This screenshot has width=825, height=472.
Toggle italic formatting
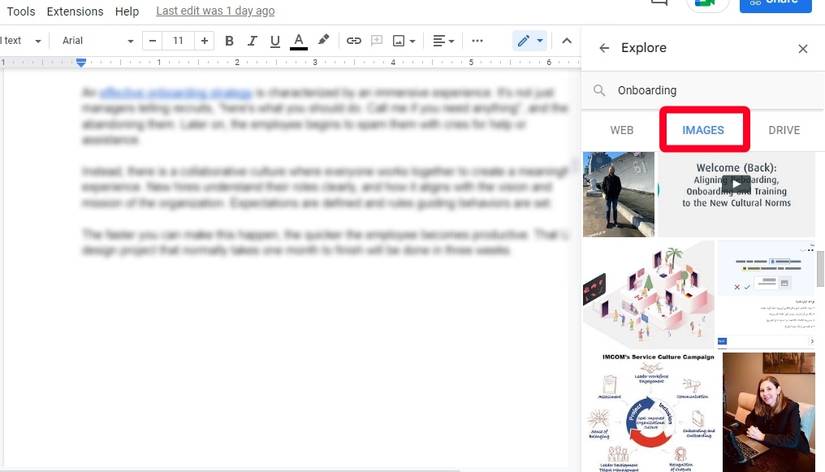(x=252, y=41)
